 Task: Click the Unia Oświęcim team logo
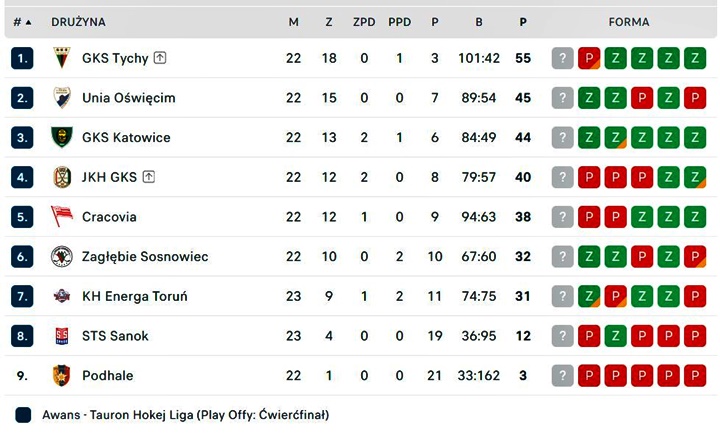coord(62,97)
